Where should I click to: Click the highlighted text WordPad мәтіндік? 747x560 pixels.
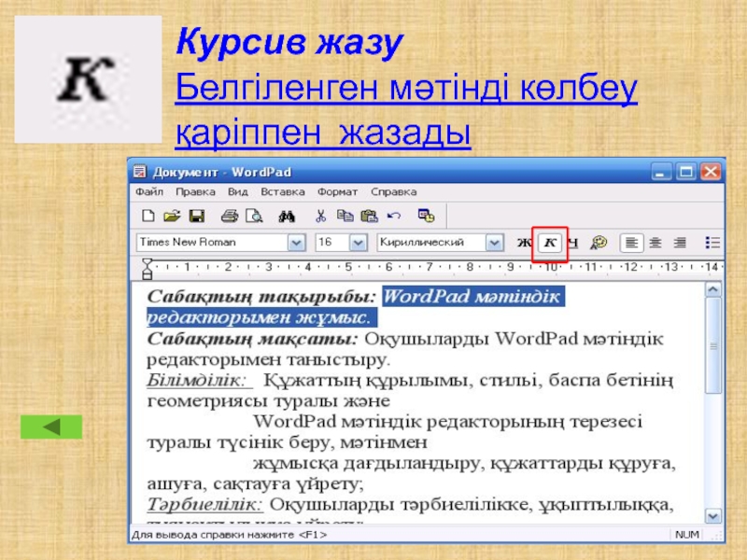[x=472, y=296]
